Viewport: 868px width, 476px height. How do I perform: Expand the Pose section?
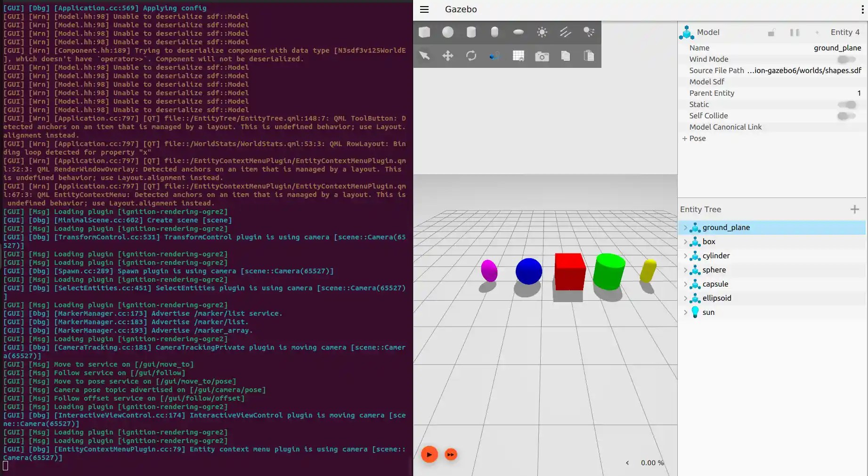(685, 139)
